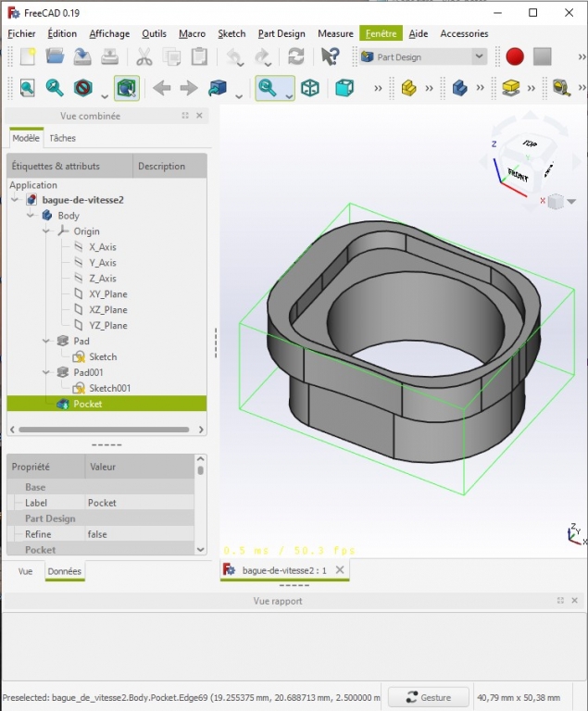Collapse the Pad tree node

coord(46,341)
